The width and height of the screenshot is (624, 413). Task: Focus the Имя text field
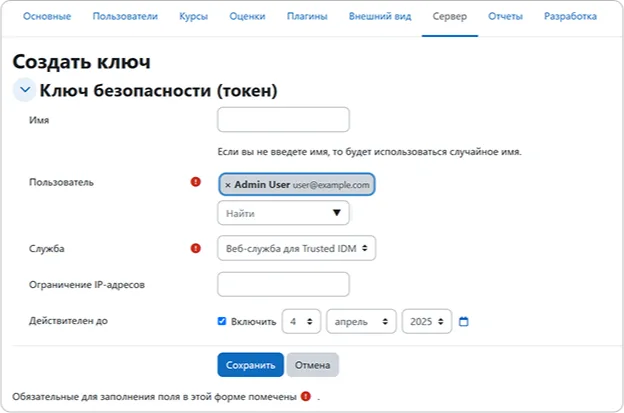point(283,120)
